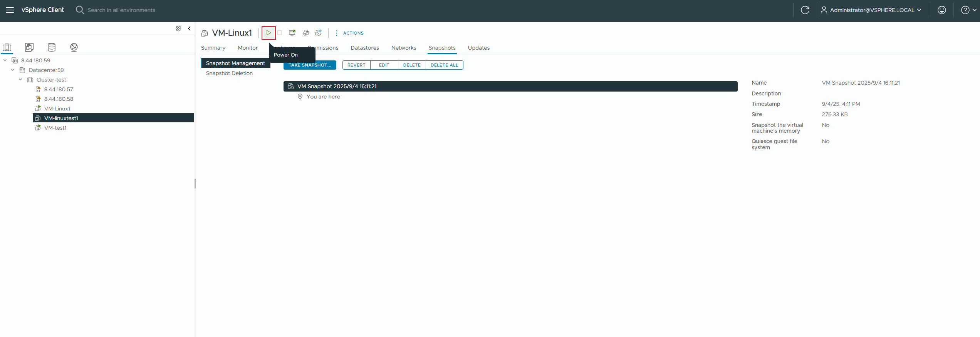Switch to the Networking inventory view
Viewport: 980px width, 337px height.
click(x=74, y=47)
